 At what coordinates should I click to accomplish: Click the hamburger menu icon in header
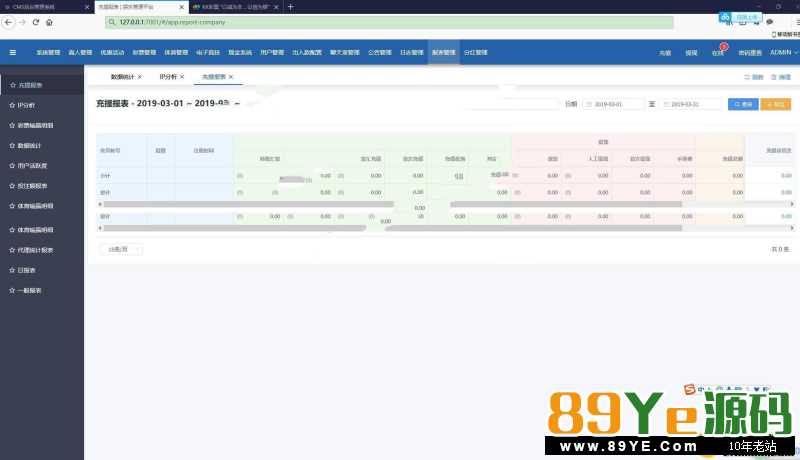(x=13, y=53)
